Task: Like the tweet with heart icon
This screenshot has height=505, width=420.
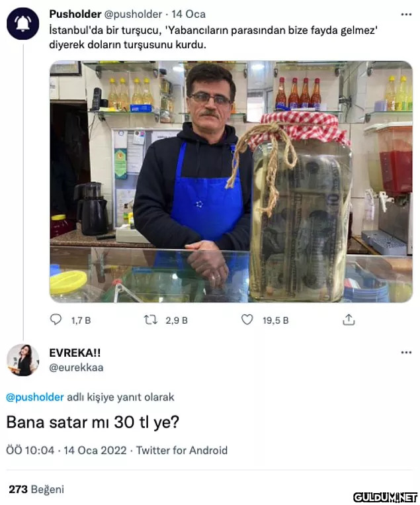Action: (x=247, y=320)
